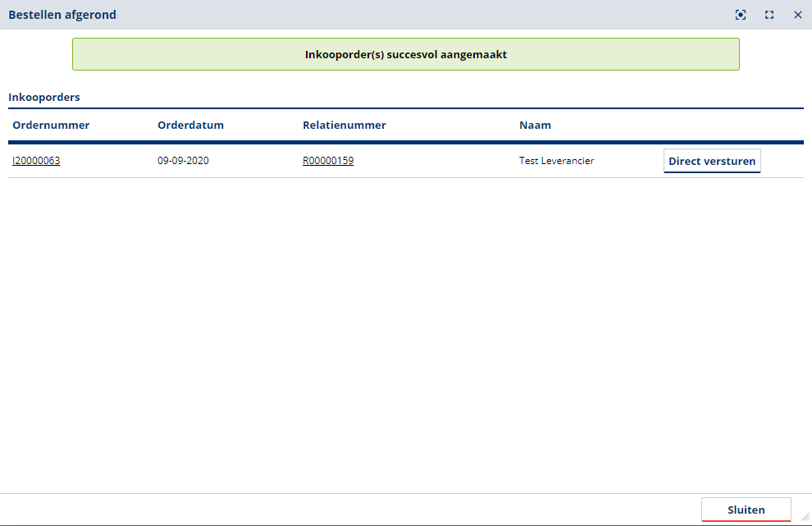
Task: Open purchase order I20000063
Action: pyautogui.click(x=36, y=161)
